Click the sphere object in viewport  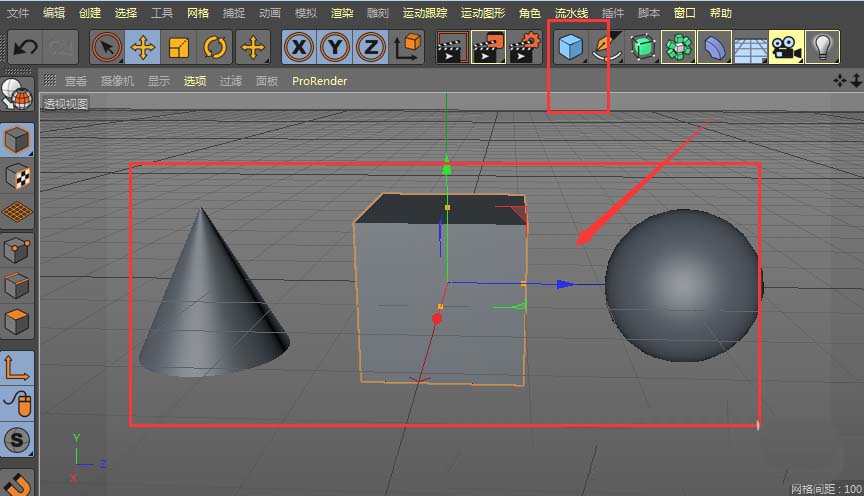(x=682, y=285)
